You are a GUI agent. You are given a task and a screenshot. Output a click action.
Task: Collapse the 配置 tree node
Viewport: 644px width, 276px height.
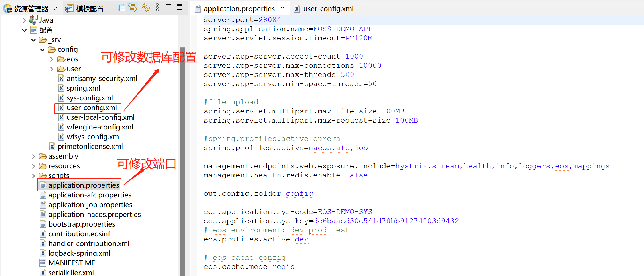tap(24, 30)
